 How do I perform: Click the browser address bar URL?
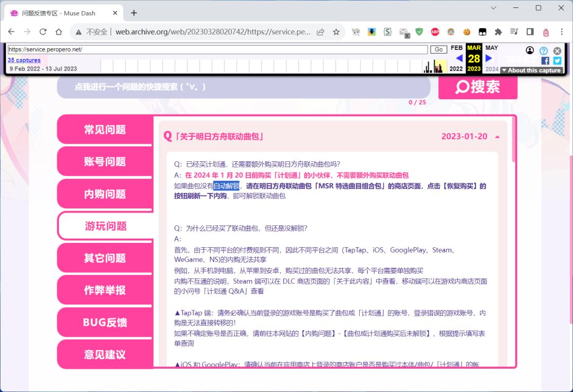(x=213, y=32)
